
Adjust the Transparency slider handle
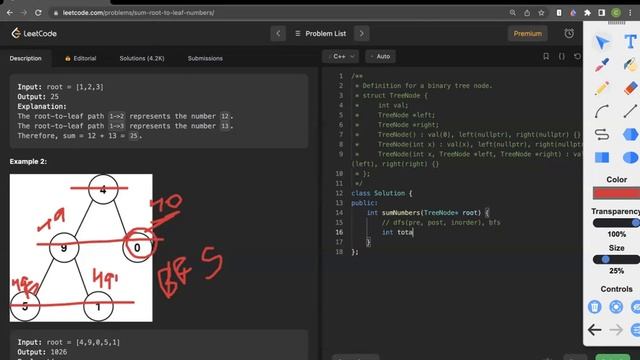[x=635, y=222]
